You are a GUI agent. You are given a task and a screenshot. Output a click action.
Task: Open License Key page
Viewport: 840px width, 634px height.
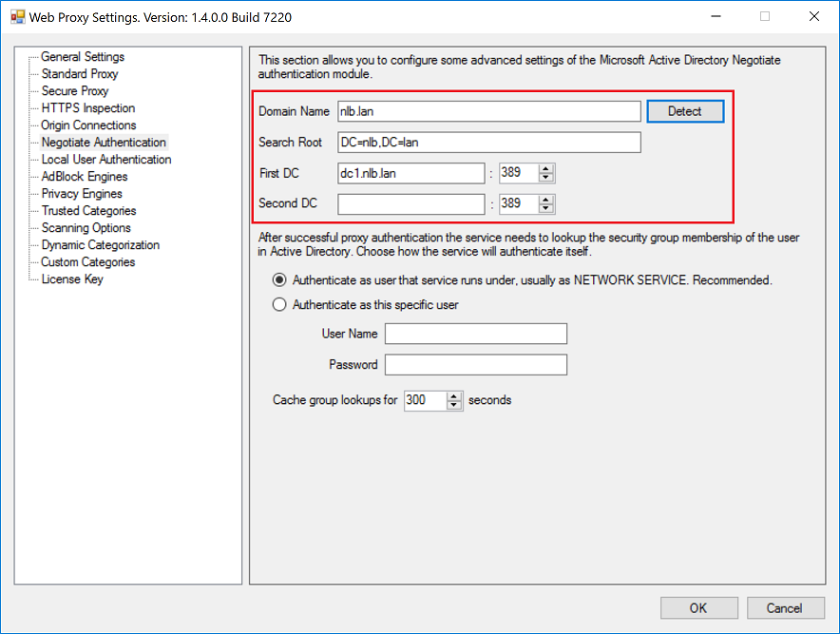72,279
